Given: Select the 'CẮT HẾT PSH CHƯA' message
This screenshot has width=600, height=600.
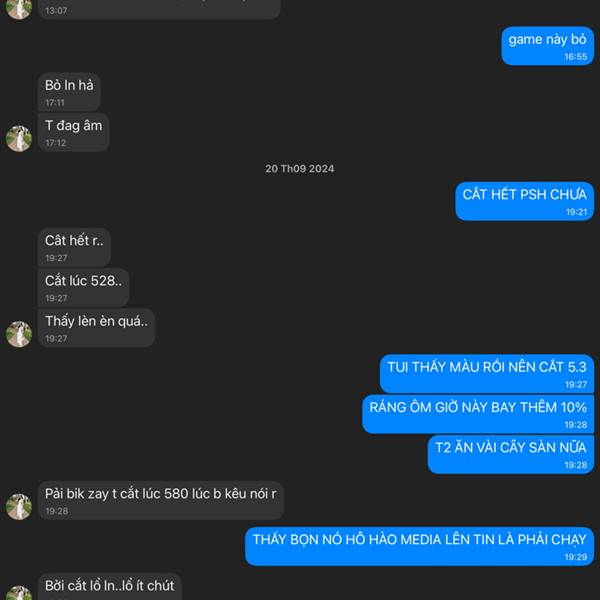Looking at the screenshot, I should 525,201.
